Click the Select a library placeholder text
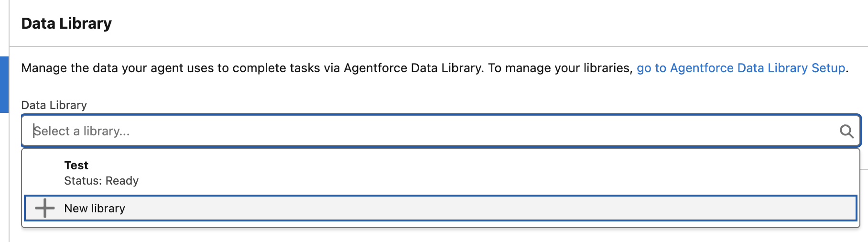The height and width of the screenshot is (242, 868). coord(82,131)
